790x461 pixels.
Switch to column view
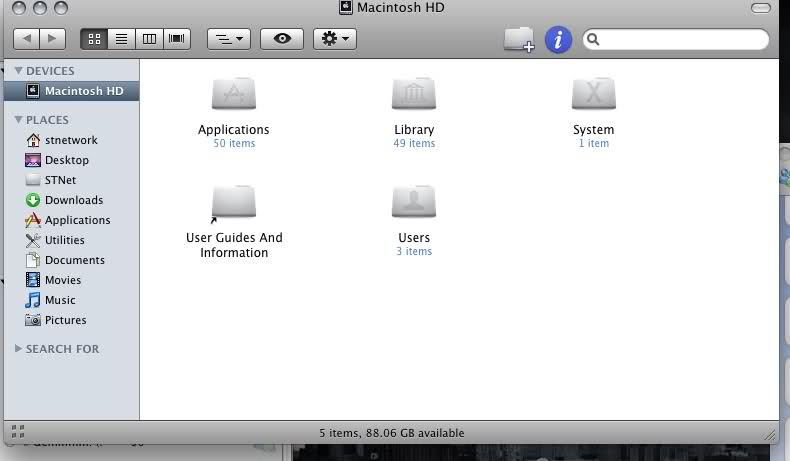coord(149,39)
